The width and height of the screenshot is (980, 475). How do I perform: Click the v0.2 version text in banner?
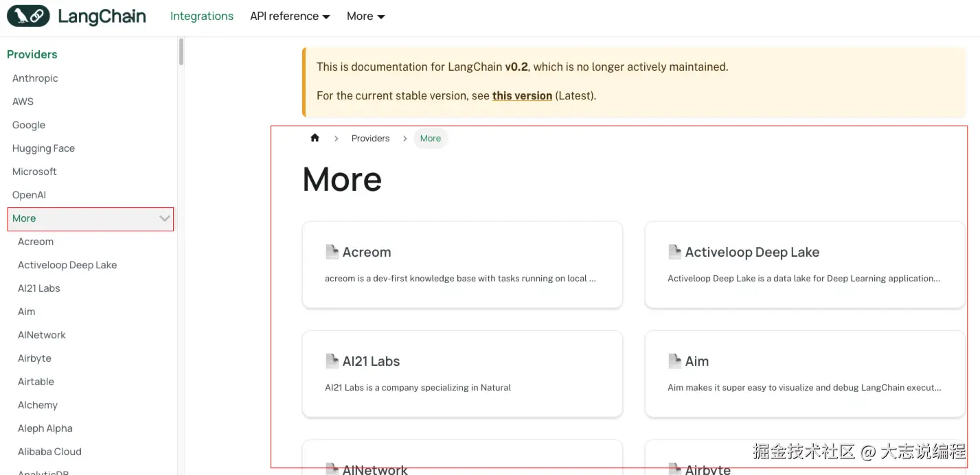click(x=516, y=67)
